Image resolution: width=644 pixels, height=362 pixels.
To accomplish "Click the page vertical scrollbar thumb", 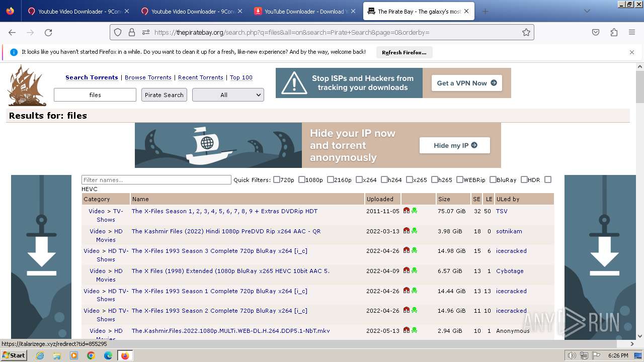I will click(640, 87).
